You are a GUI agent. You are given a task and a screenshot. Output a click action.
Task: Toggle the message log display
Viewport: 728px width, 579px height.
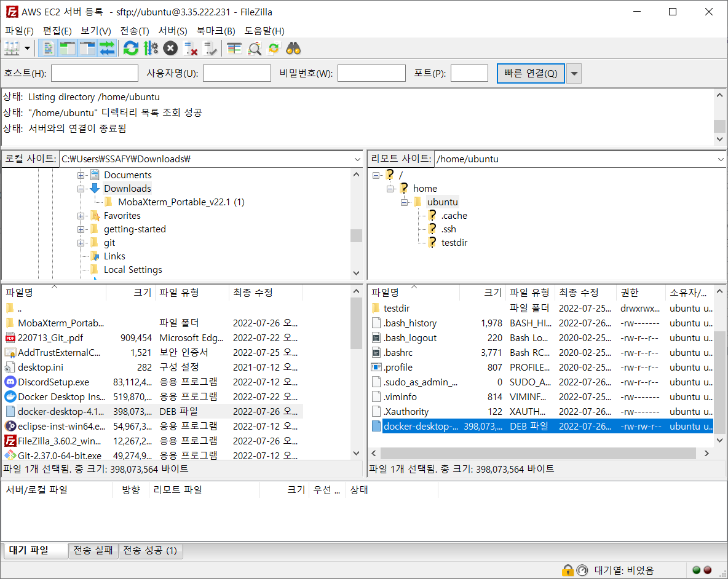[48, 48]
